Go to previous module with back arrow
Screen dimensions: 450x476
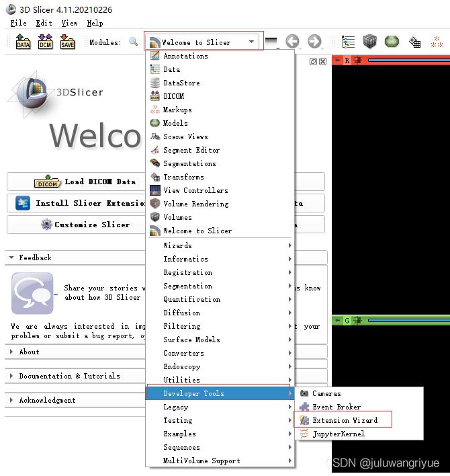(292, 41)
